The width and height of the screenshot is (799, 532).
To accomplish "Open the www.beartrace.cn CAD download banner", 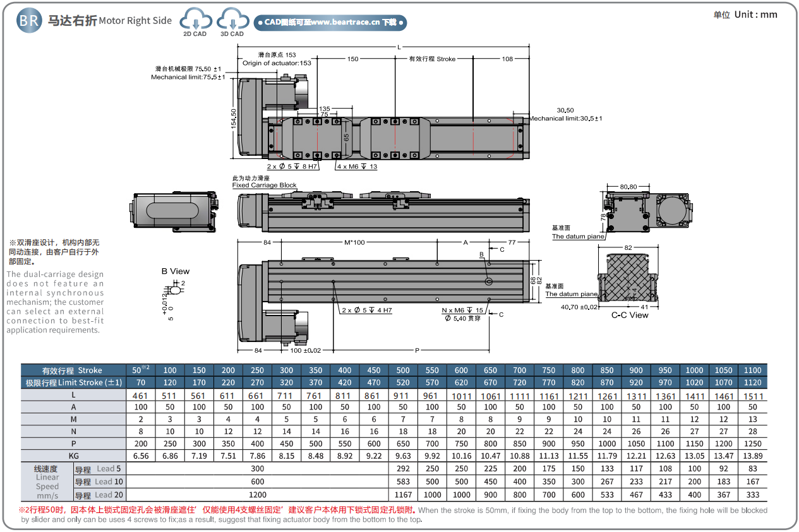I will [330, 22].
